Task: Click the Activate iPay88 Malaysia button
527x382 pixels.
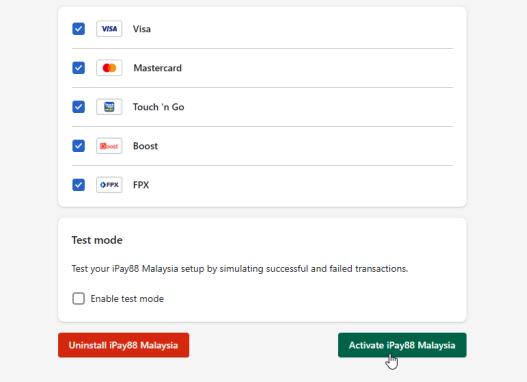Action: click(402, 345)
